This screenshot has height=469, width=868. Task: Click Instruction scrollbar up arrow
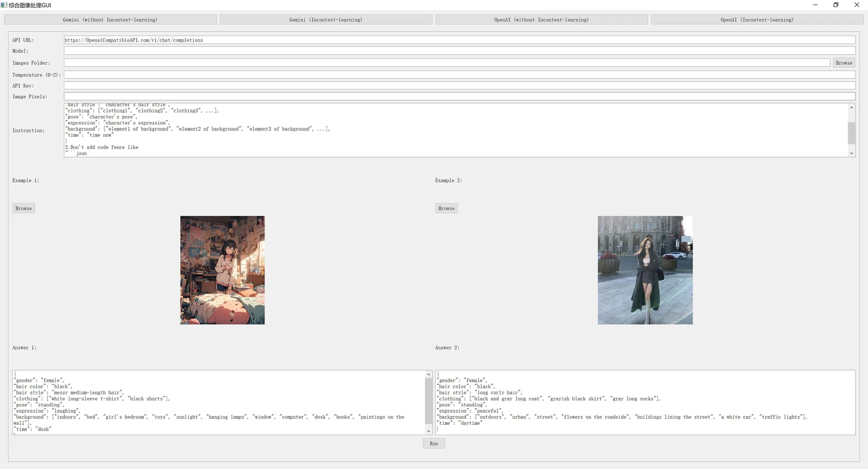click(852, 107)
